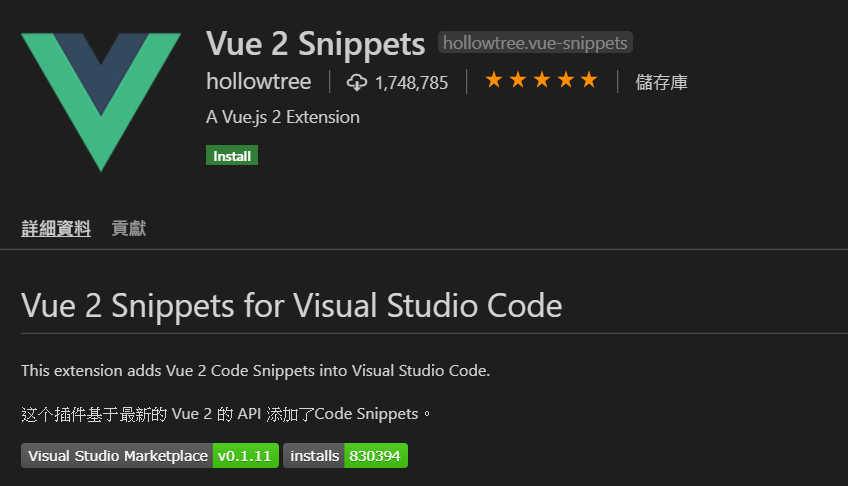Click the middle rating star
The height and width of the screenshot is (486, 848).
542,81
